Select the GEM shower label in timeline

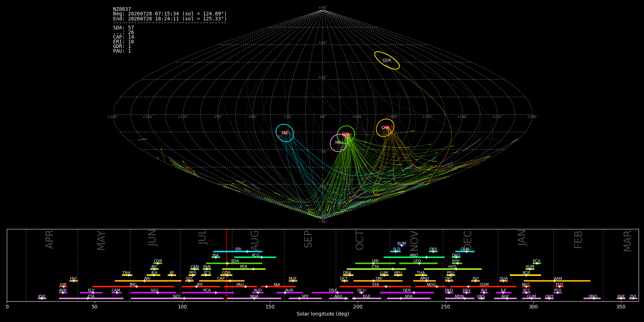pyautogui.click(x=465, y=249)
